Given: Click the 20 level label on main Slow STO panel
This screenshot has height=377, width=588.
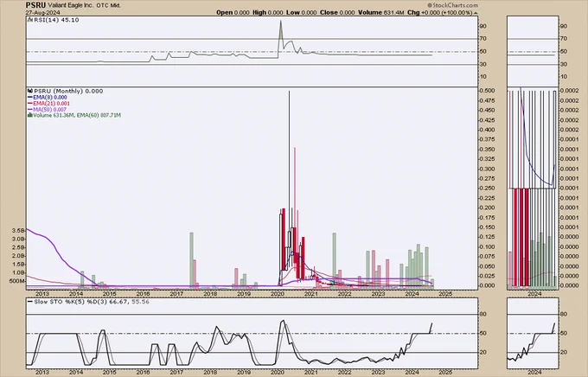Looking at the screenshot, I should tap(483, 352).
